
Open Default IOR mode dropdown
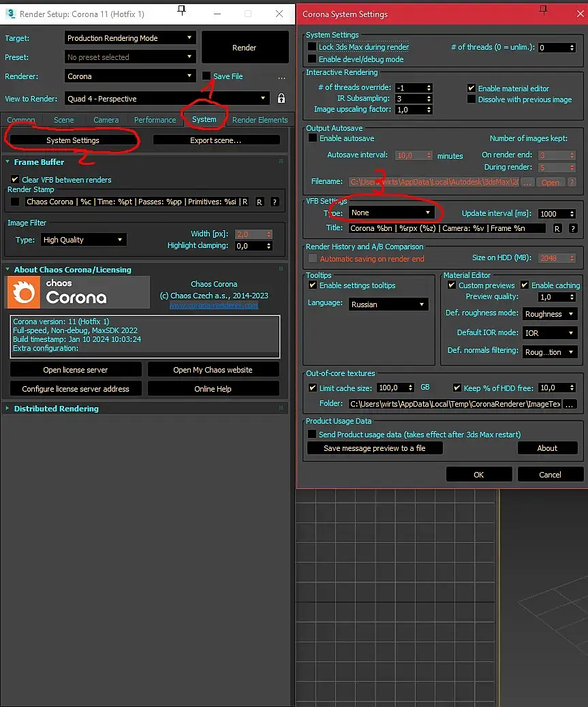coord(550,333)
